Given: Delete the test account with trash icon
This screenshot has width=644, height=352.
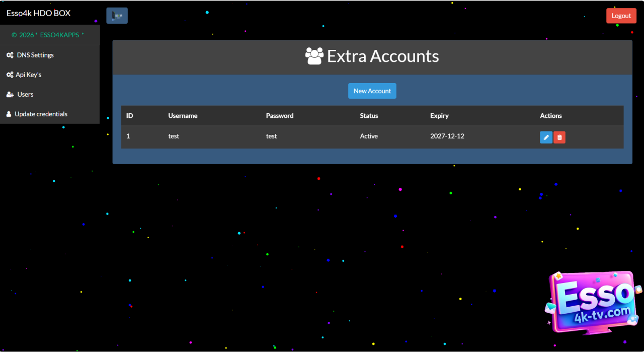Looking at the screenshot, I should point(559,137).
